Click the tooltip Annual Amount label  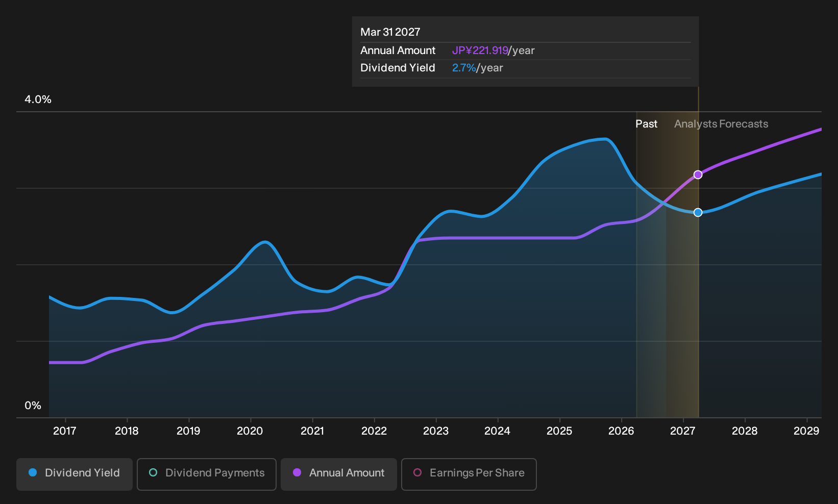(x=398, y=51)
